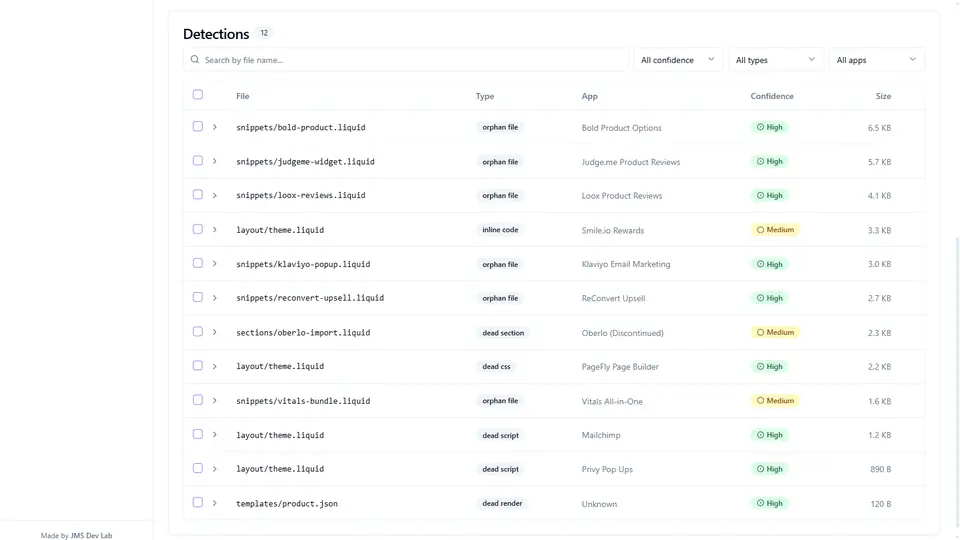The height and width of the screenshot is (540, 960).
Task: Expand the vitals-bundle.liquid row
Action: [x=215, y=400]
